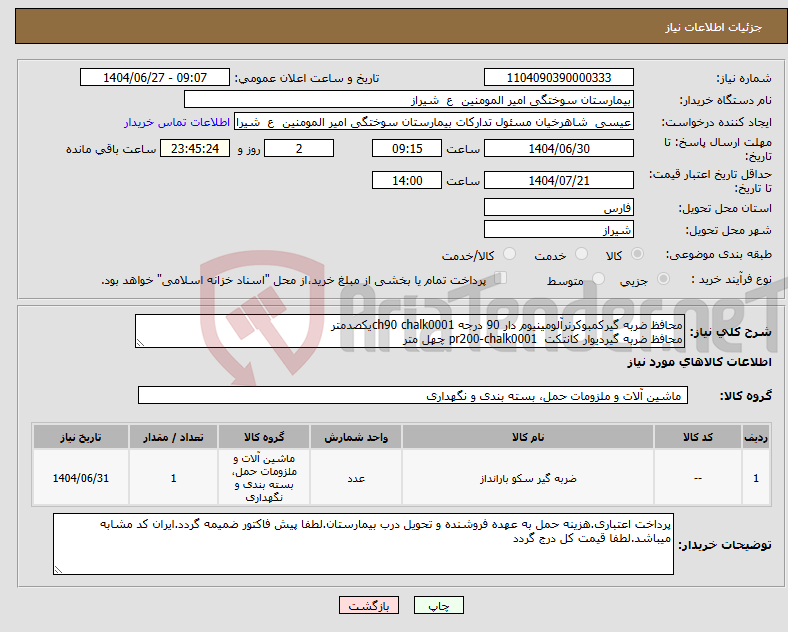
Task: Click the ردیف column header
Action: pos(756,437)
